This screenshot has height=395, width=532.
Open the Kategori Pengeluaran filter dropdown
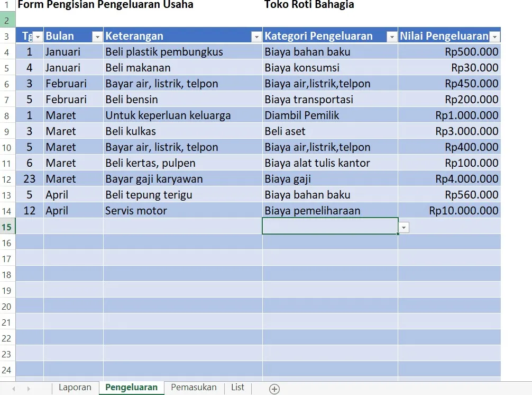[391, 36]
